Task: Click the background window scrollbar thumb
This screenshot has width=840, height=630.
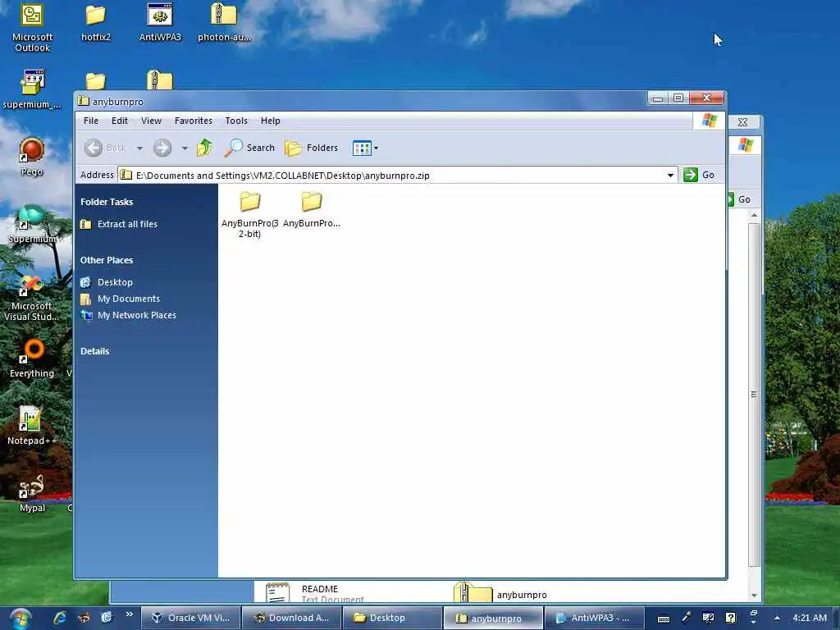Action: 755,395
